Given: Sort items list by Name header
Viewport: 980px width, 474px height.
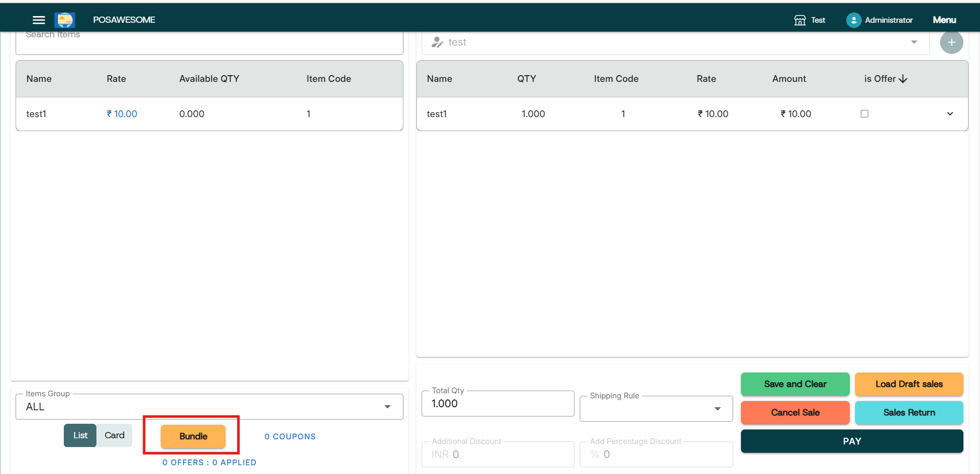Looking at the screenshot, I should [x=39, y=79].
